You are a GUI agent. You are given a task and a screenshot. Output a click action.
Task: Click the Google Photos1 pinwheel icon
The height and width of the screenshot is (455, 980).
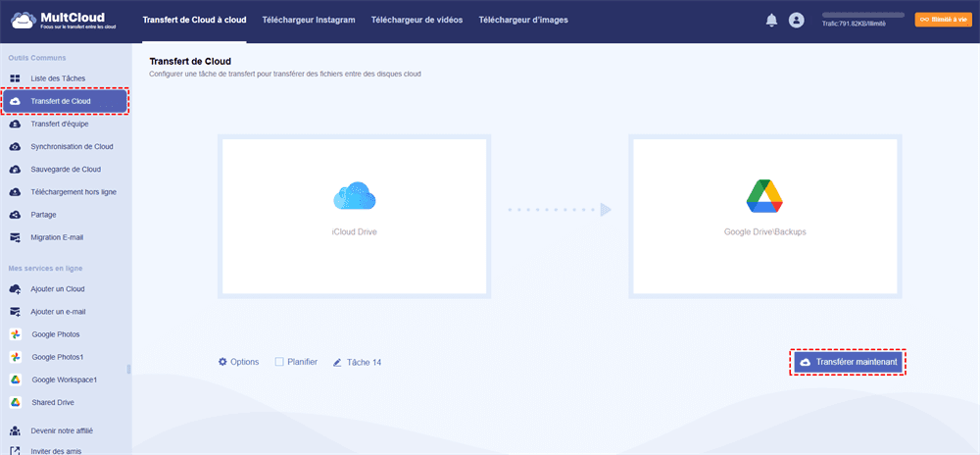point(16,357)
